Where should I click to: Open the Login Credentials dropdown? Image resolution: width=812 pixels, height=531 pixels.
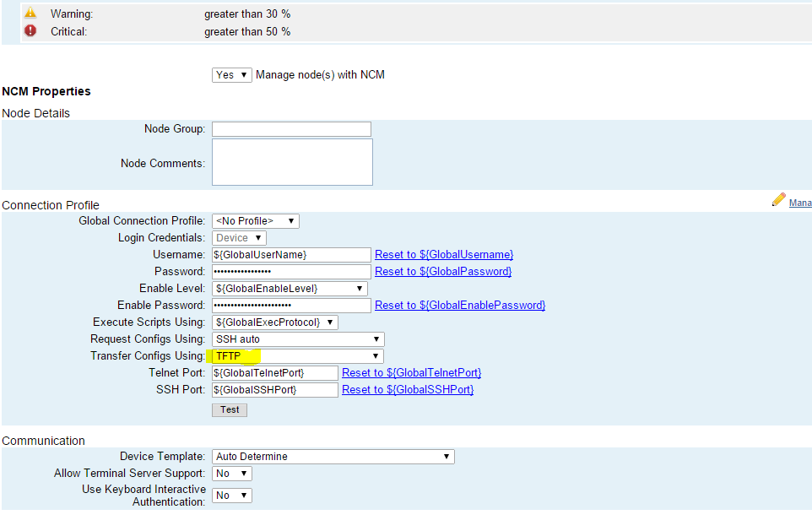click(239, 238)
